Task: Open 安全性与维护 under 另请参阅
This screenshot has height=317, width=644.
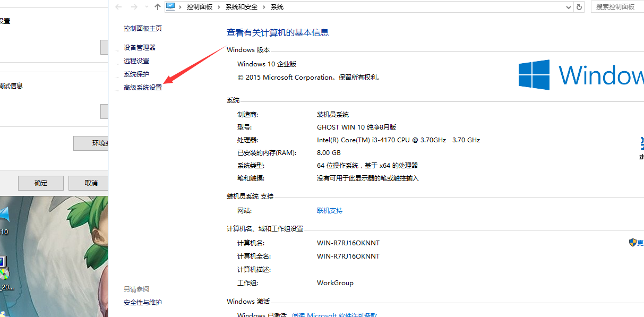Action: (143, 303)
